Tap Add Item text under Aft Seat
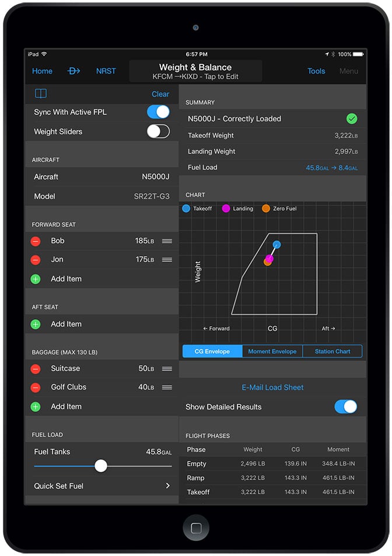This screenshot has width=392, height=556. (66, 324)
